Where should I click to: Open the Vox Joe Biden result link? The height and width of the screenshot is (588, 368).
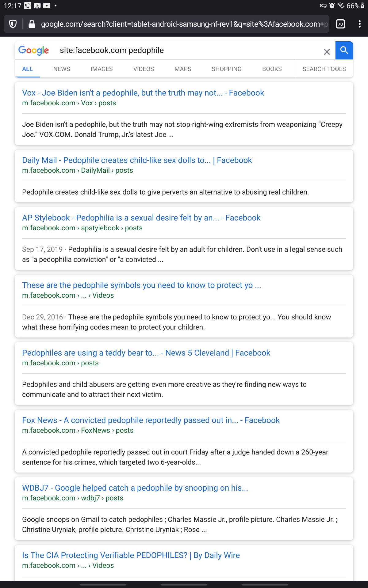tap(143, 93)
